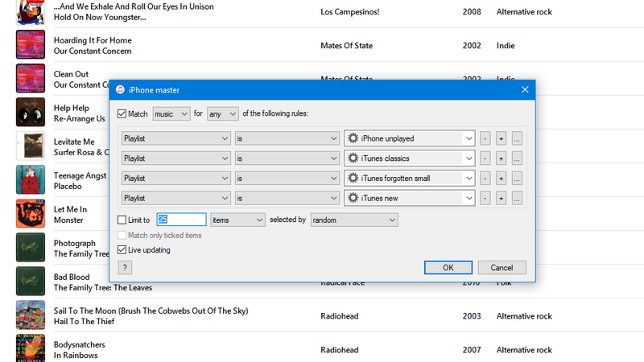Click artist Mates Of State in Hoarding row
This screenshot has height=362, width=644.
click(347, 46)
